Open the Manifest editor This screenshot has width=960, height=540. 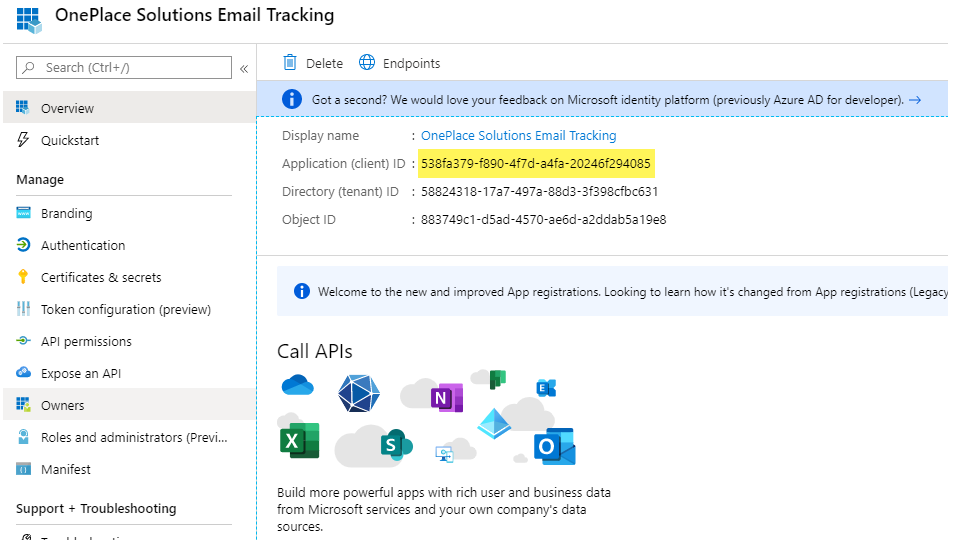pos(66,469)
